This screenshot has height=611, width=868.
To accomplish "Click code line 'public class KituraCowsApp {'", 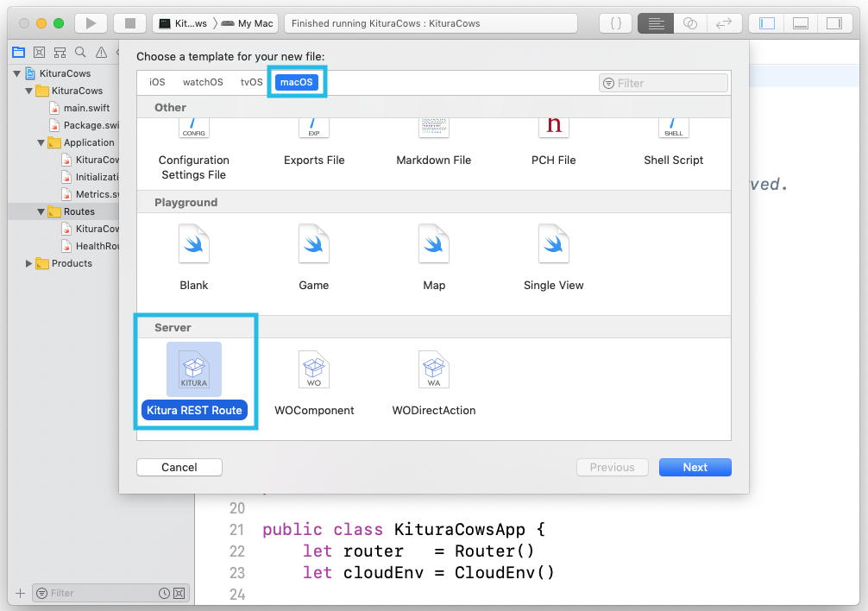I will pos(404,530).
